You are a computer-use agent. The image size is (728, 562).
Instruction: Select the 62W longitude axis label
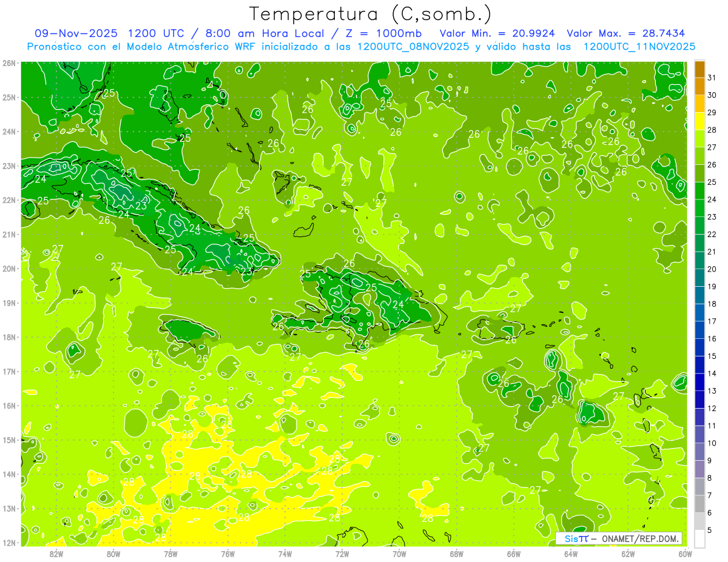coord(628,554)
